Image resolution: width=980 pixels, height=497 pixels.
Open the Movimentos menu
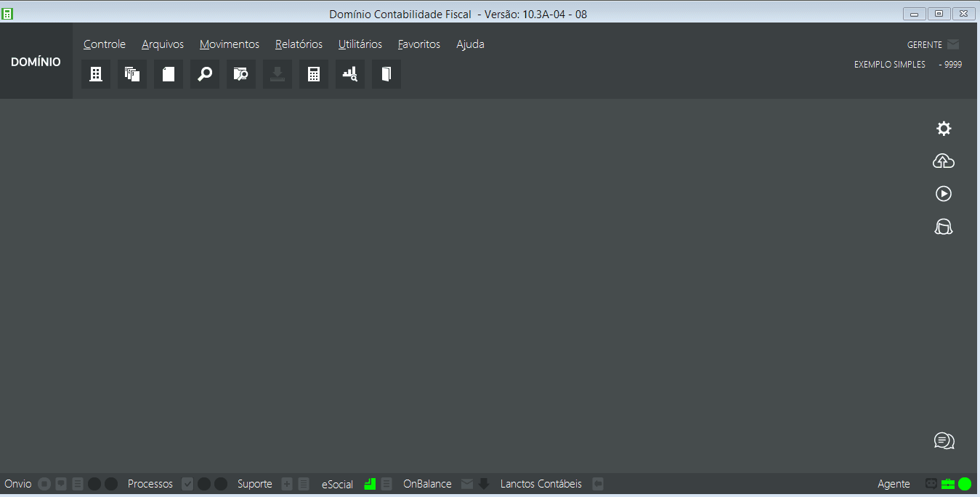pyautogui.click(x=229, y=44)
